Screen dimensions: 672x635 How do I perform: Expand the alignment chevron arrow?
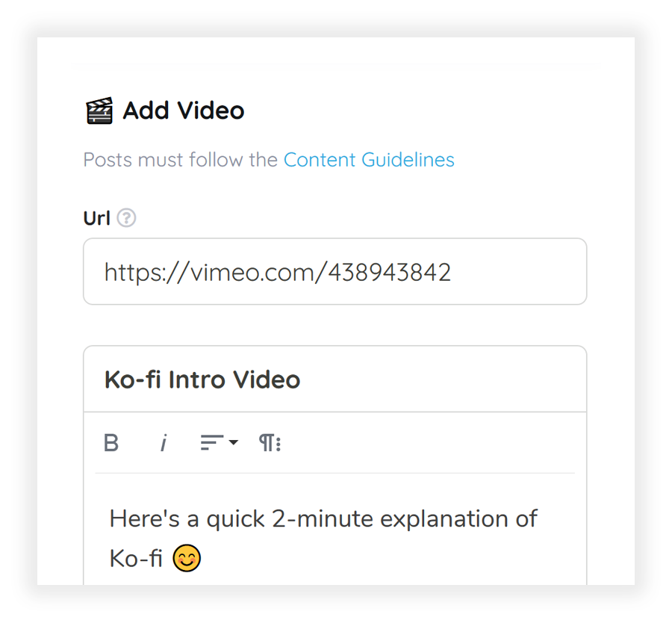231,444
